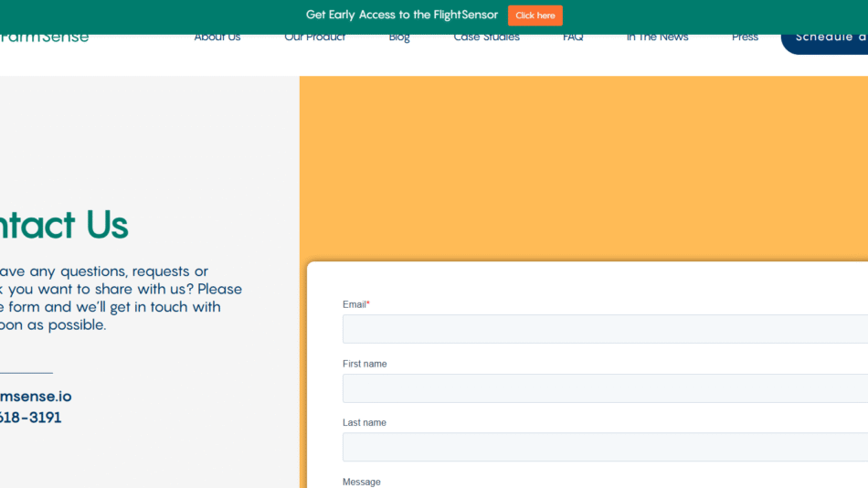
Task: Focus the Email input field
Action: (605, 329)
